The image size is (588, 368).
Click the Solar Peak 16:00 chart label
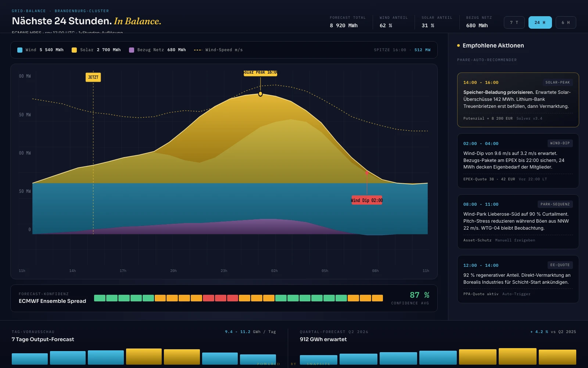tap(260, 72)
